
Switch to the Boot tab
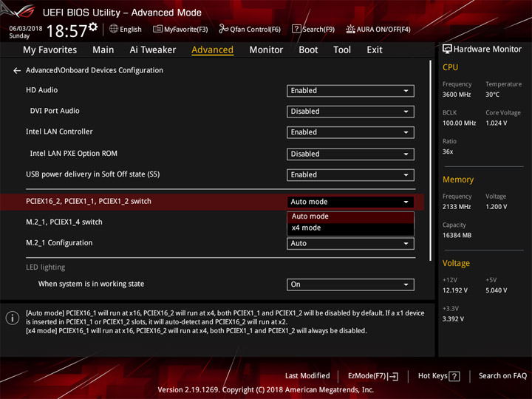(x=308, y=50)
